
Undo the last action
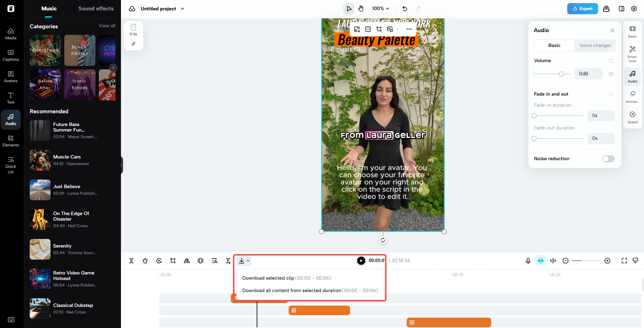pos(405,9)
